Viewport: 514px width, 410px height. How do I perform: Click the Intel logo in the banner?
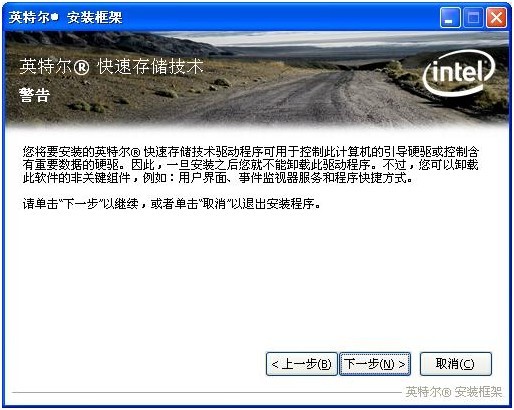coord(459,73)
